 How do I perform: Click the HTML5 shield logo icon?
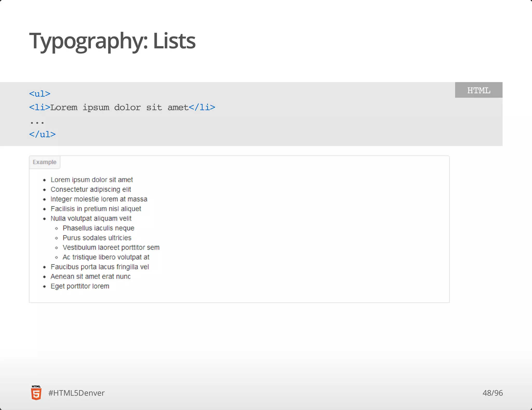36,393
